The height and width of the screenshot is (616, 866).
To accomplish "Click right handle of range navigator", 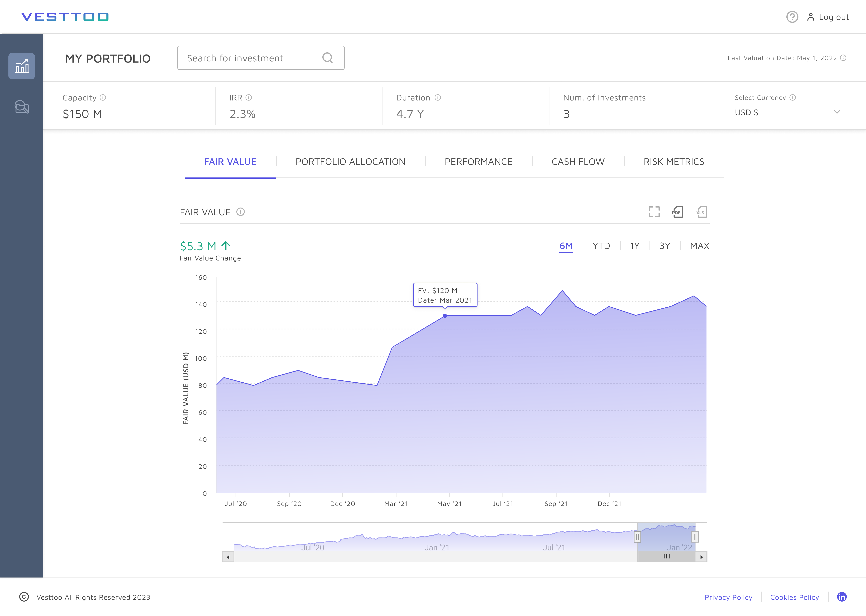I will [695, 537].
